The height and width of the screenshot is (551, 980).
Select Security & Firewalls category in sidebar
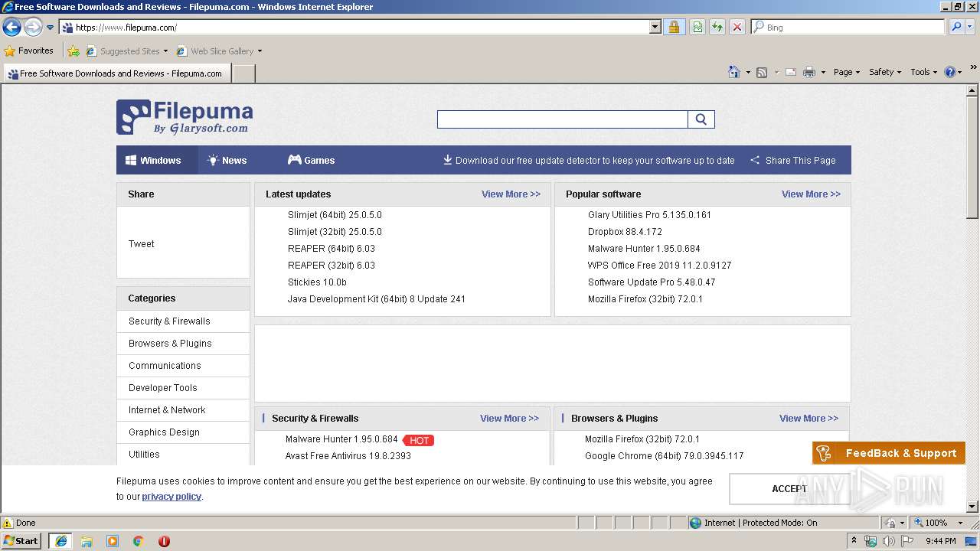pos(169,321)
